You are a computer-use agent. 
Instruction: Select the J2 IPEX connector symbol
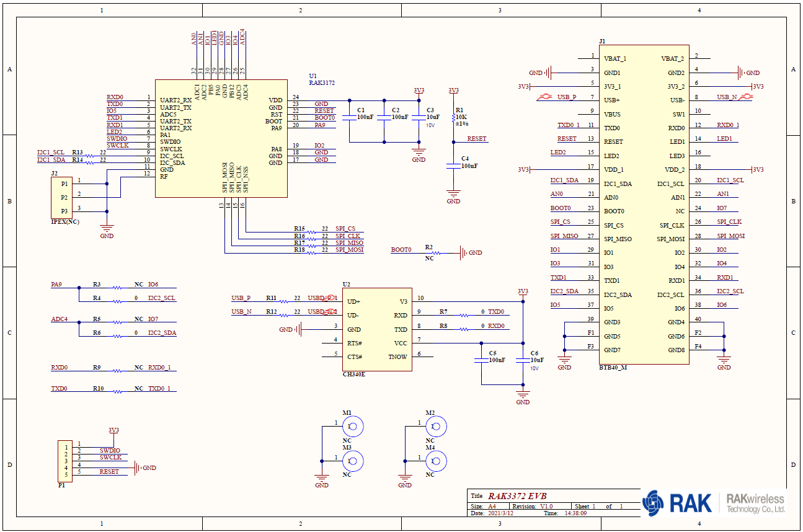(61, 198)
